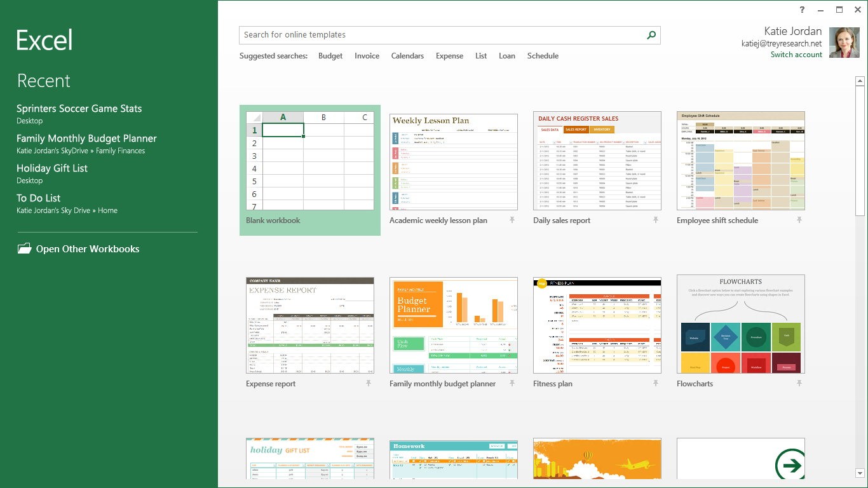Click the green arrow tour thumbnail
Viewport: 868px width, 488px height.
pos(741,458)
